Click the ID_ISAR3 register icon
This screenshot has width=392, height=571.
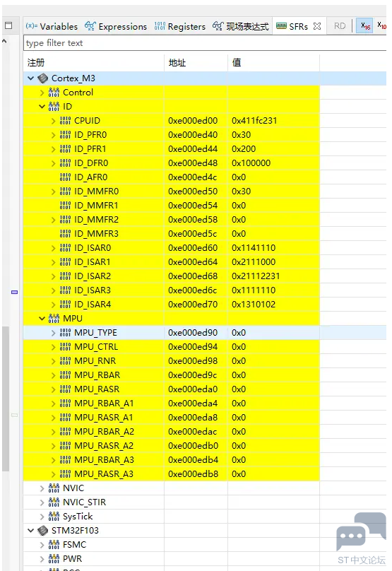(65, 290)
